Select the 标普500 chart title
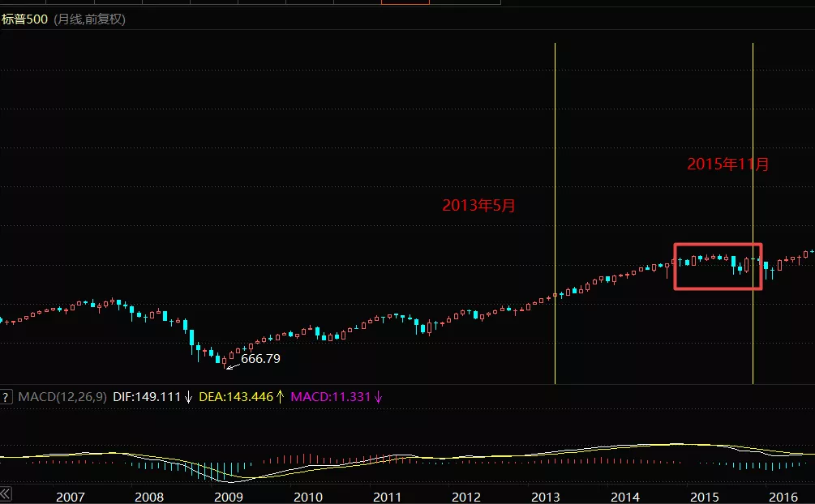The height and width of the screenshot is (504, 815). [x=24, y=19]
